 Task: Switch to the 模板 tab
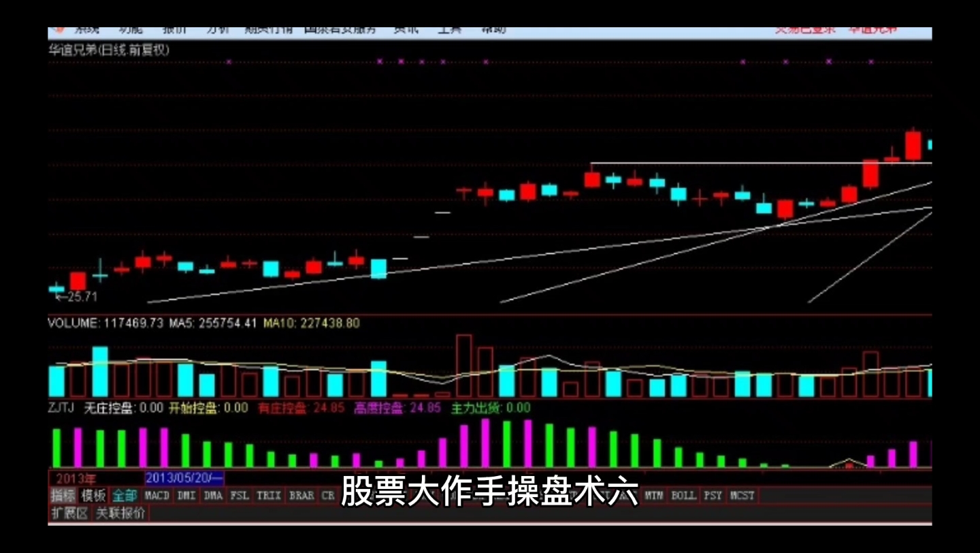tap(93, 496)
